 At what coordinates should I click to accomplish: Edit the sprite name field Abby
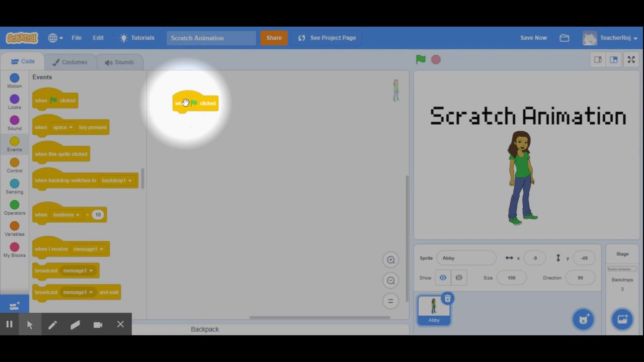[x=466, y=258]
